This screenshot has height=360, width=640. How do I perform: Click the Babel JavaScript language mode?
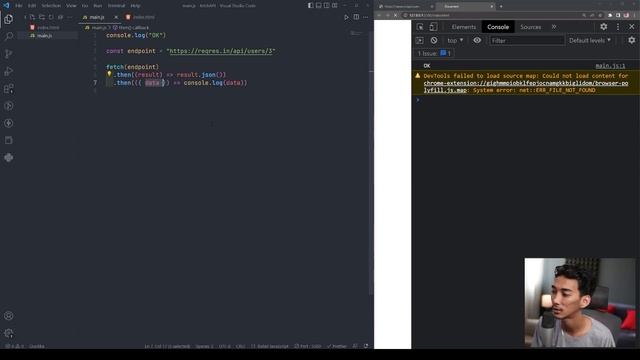(270, 346)
